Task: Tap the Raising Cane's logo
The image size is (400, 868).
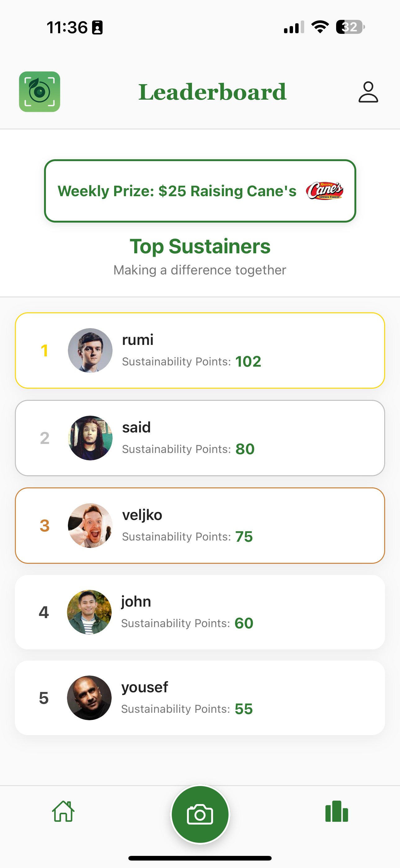Action: tap(325, 191)
